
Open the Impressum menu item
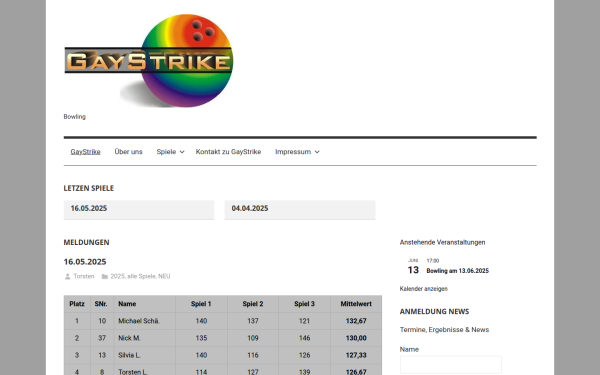(x=293, y=152)
